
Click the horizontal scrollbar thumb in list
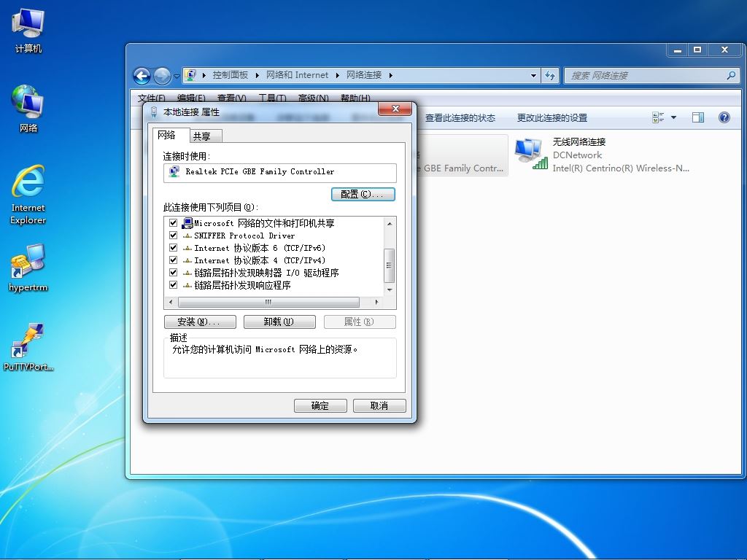(x=268, y=302)
